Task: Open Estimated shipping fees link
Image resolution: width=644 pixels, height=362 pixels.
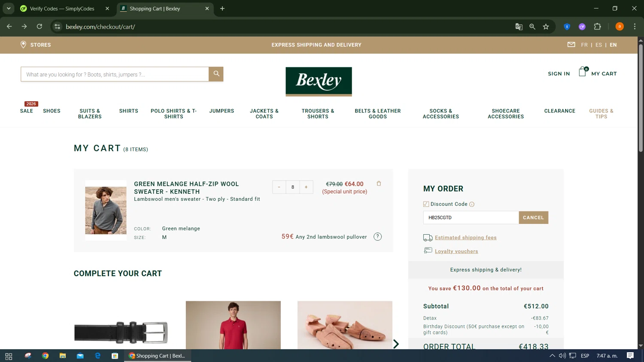Action: click(x=465, y=238)
